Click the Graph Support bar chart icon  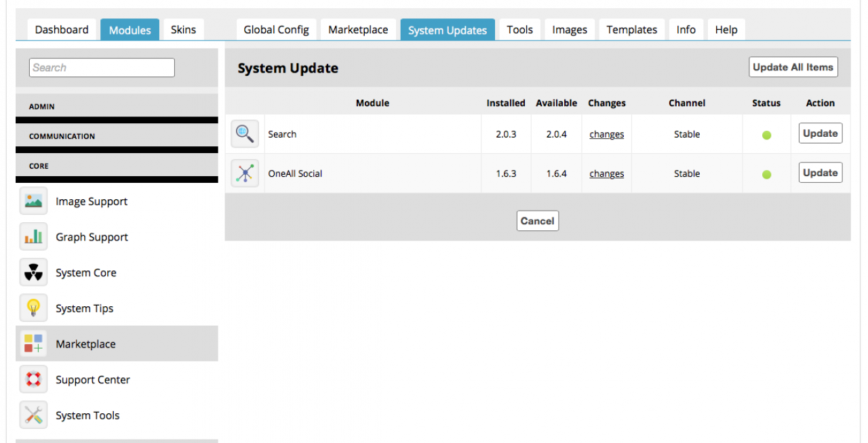tap(33, 237)
